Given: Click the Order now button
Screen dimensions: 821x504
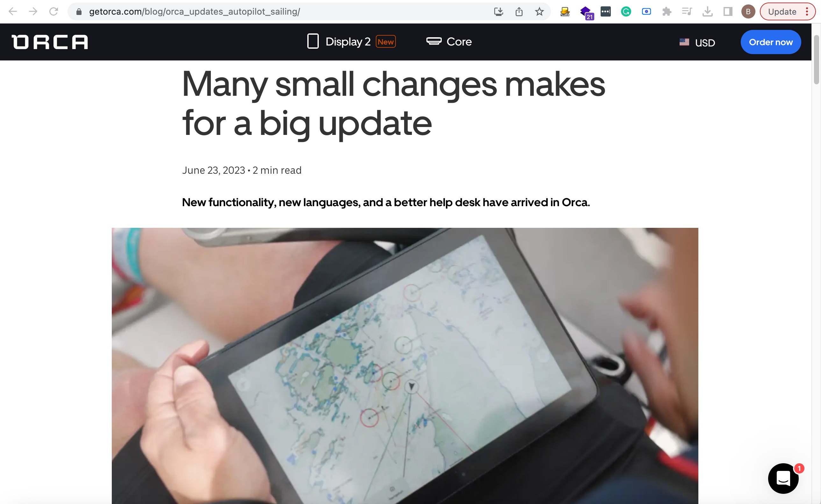Looking at the screenshot, I should pyautogui.click(x=771, y=42).
